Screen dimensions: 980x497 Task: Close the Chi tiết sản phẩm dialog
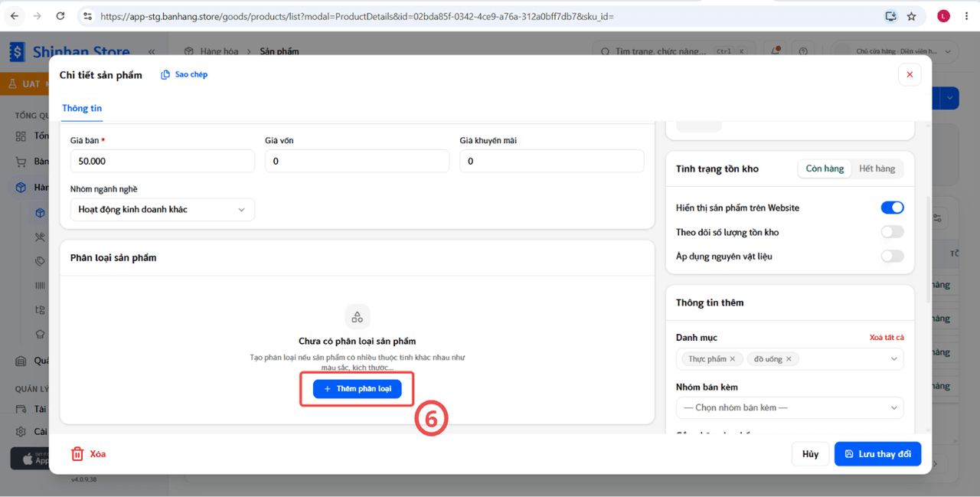pos(910,74)
